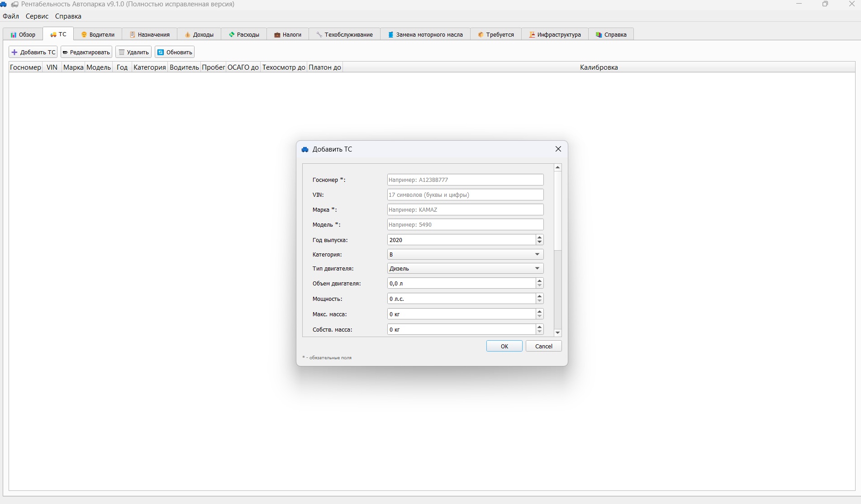
Task: Sort table by Госномер column header
Action: click(26, 67)
